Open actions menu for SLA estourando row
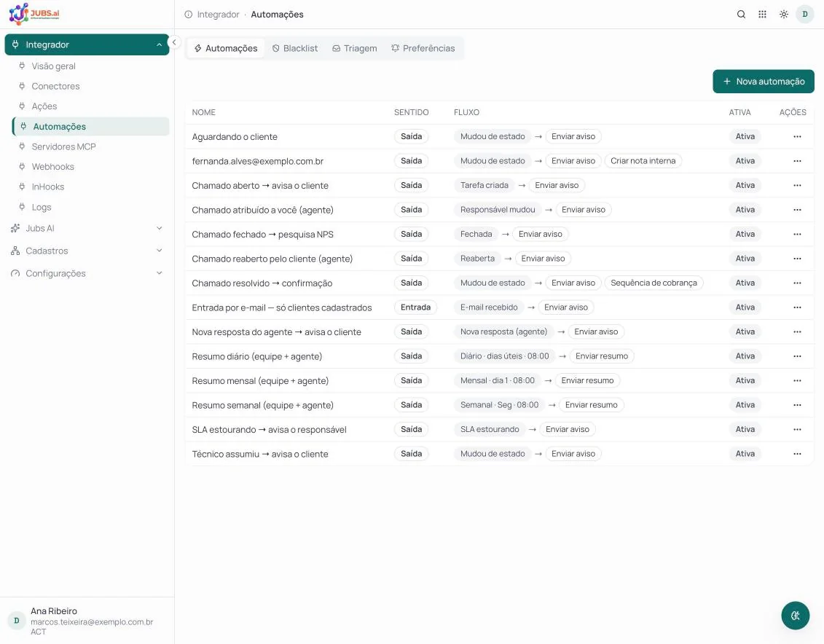 pyautogui.click(x=796, y=430)
